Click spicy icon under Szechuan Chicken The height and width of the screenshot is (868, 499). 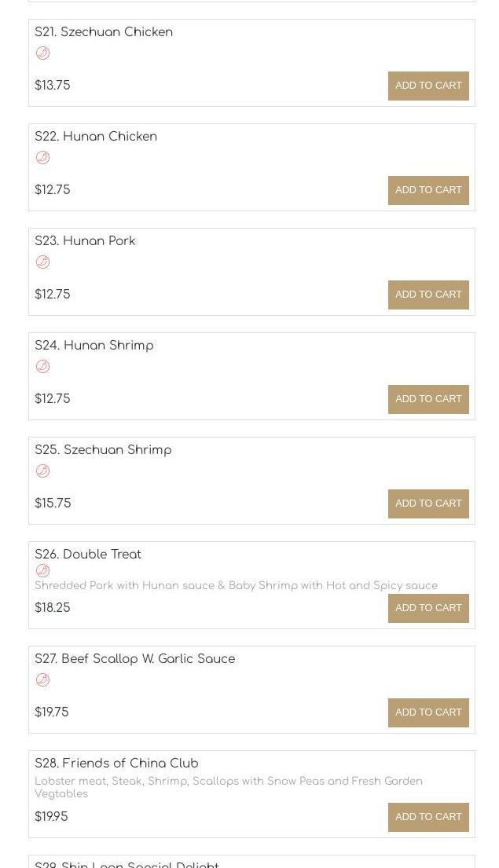coord(42,53)
